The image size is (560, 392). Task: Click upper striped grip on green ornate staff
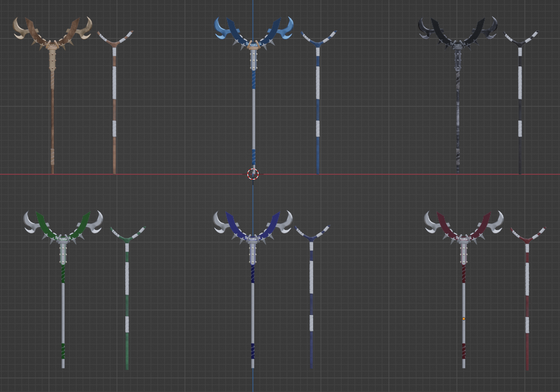coord(63,274)
